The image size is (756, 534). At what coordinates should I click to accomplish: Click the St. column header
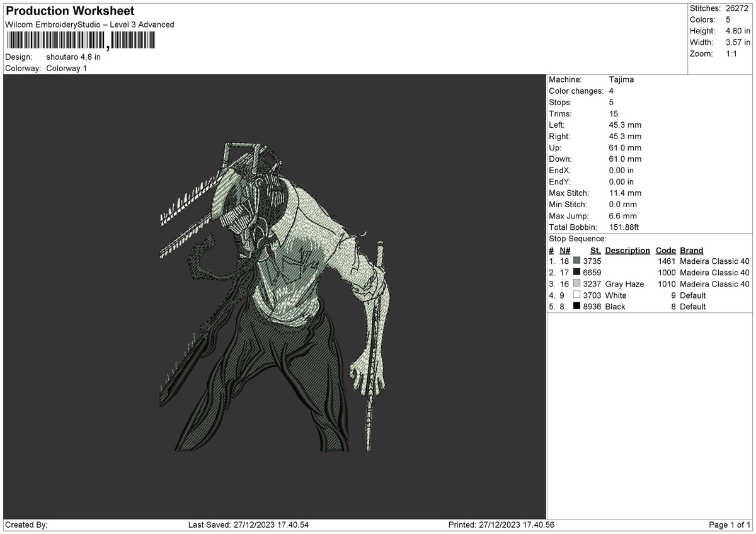pos(595,251)
